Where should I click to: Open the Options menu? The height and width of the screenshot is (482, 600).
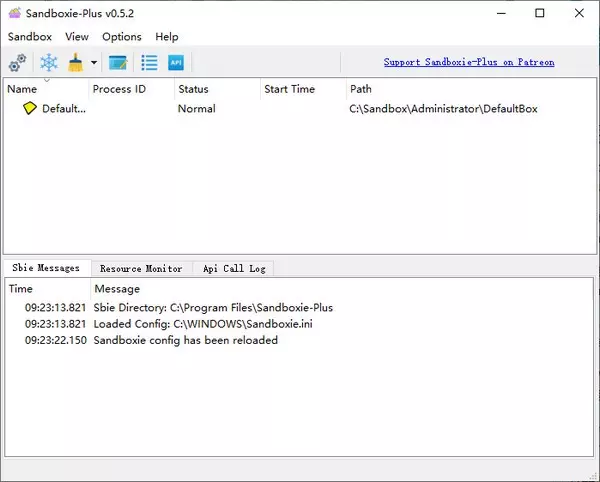122,37
